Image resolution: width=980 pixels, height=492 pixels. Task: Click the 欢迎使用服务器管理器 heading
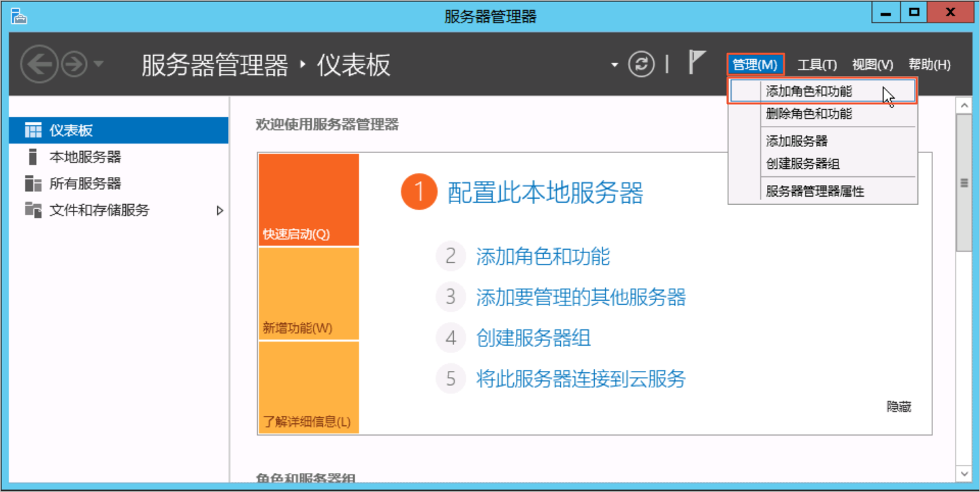(327, 124)
